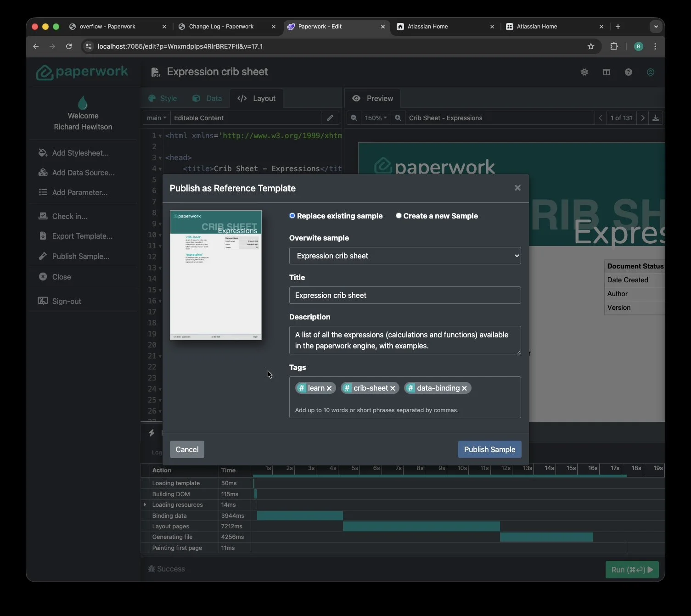Remove the data-binding tag
691x616 pixels.
click(464, 388)
